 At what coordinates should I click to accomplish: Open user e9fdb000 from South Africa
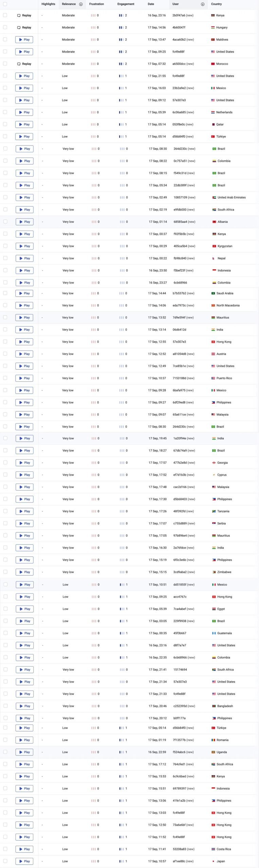pos(184,210)
